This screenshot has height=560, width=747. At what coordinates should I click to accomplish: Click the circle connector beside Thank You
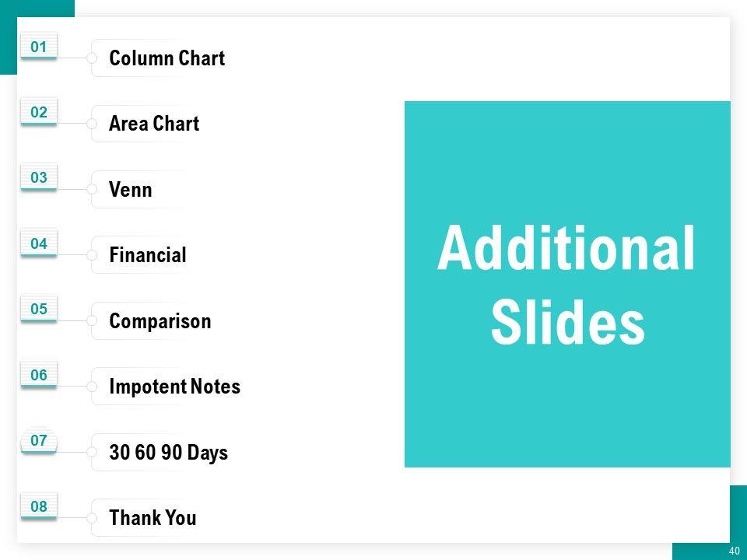pos(92,518)
